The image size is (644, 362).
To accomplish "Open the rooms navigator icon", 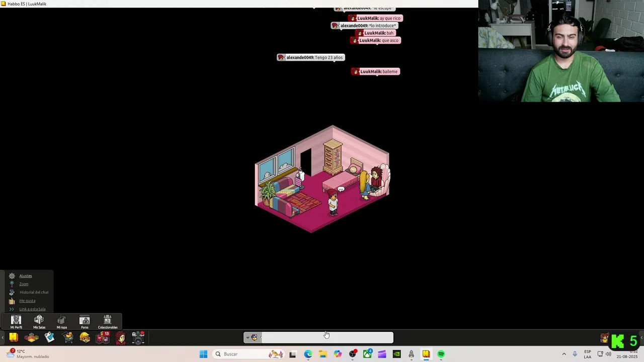I will pos(31,337).
